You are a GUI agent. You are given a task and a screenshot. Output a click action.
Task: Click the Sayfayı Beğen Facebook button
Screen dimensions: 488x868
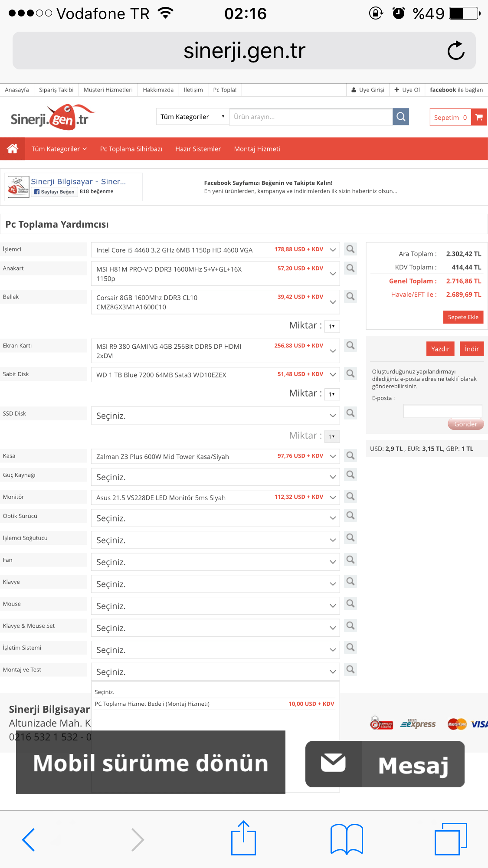click(x=55, y=192)
